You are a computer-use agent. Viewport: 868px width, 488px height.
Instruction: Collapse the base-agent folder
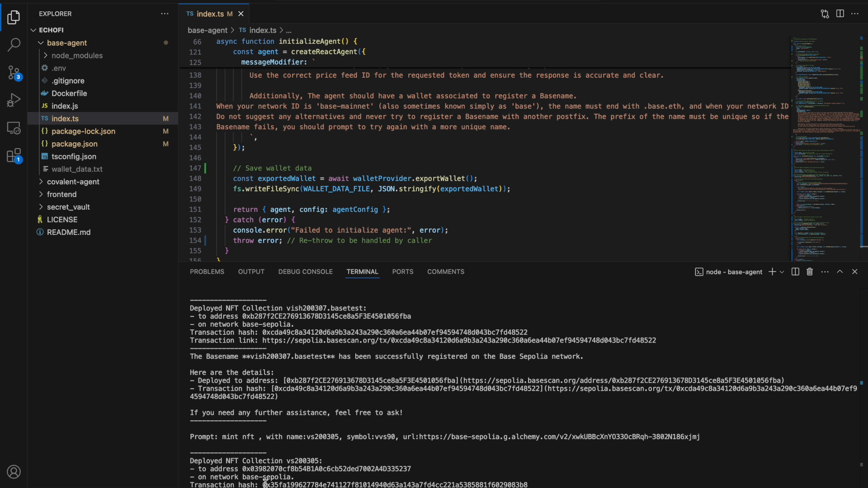(x=102, y=43)
